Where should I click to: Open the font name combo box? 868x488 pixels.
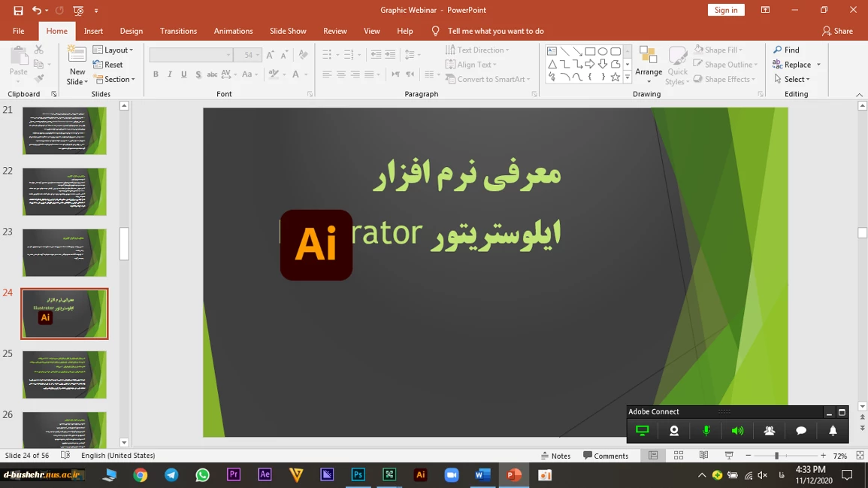(x=190, y=55)
